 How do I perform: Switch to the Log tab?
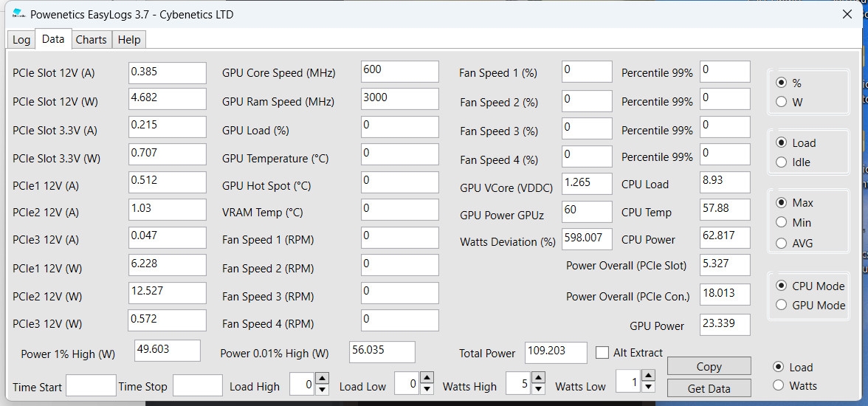click(21, 40)
